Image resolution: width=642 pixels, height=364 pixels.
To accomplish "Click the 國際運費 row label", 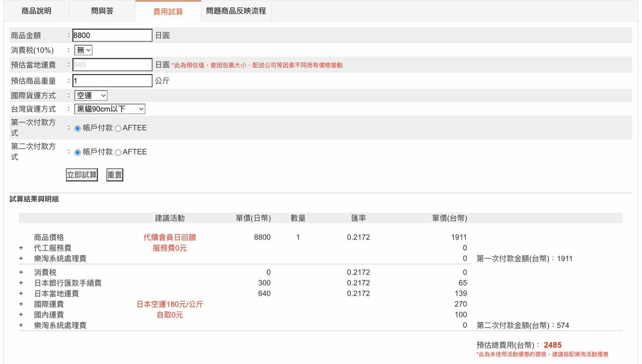I will click(49, 305).
